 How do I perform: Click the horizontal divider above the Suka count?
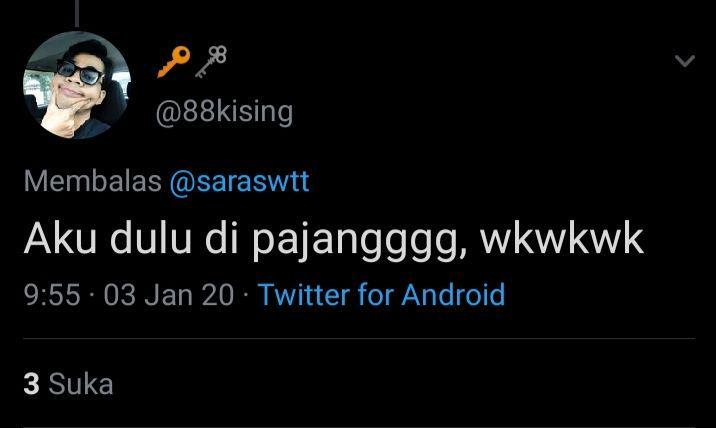[359, 338]
